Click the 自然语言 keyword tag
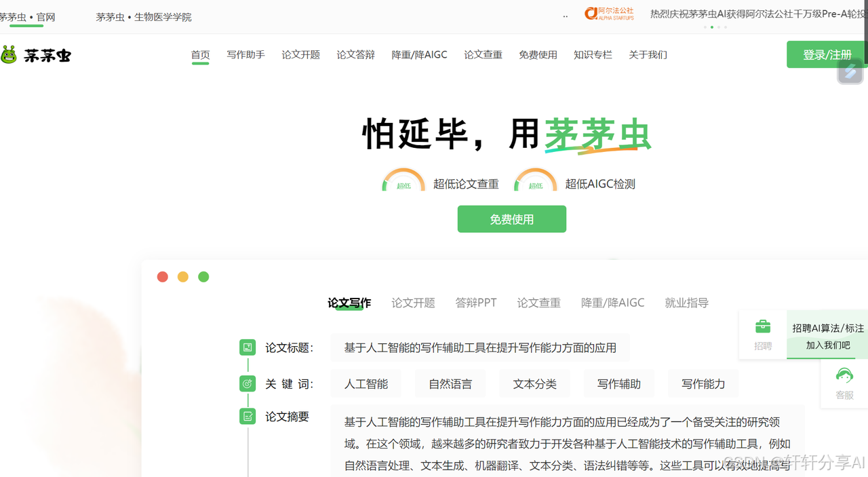868x477 pixels. [x=450, y=383]
